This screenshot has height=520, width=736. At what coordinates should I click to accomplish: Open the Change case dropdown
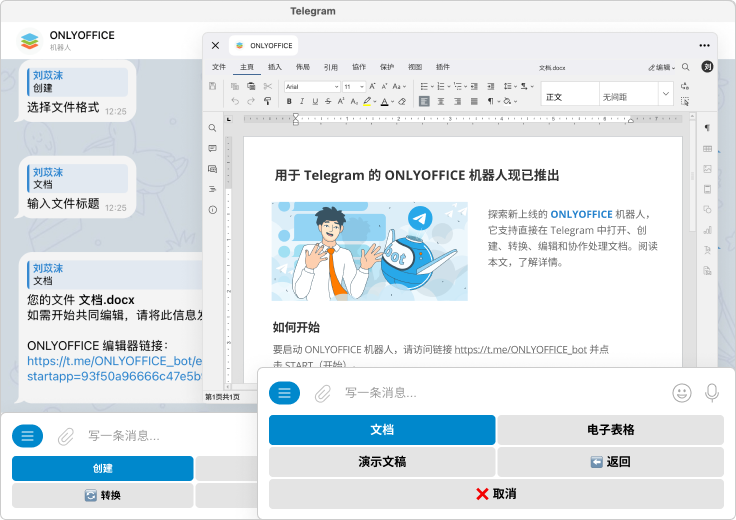[x=399, y=86]
